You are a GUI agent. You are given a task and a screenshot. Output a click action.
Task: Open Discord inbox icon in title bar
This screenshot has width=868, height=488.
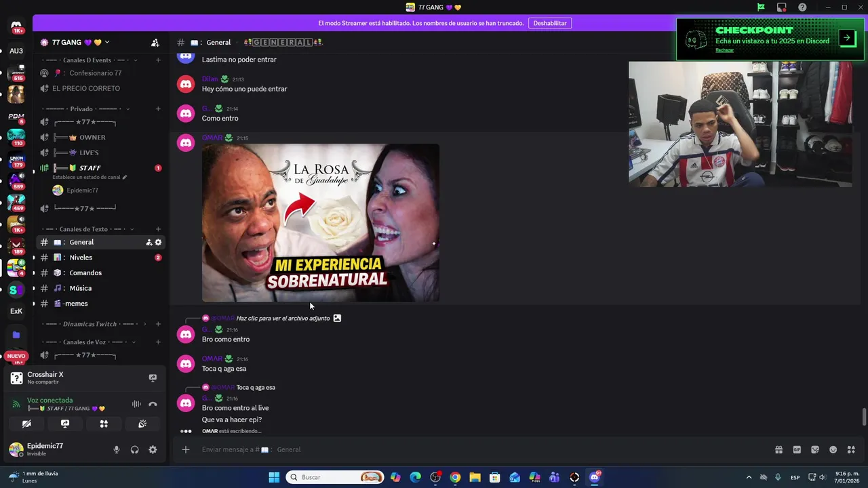click(x=782, y=7)
